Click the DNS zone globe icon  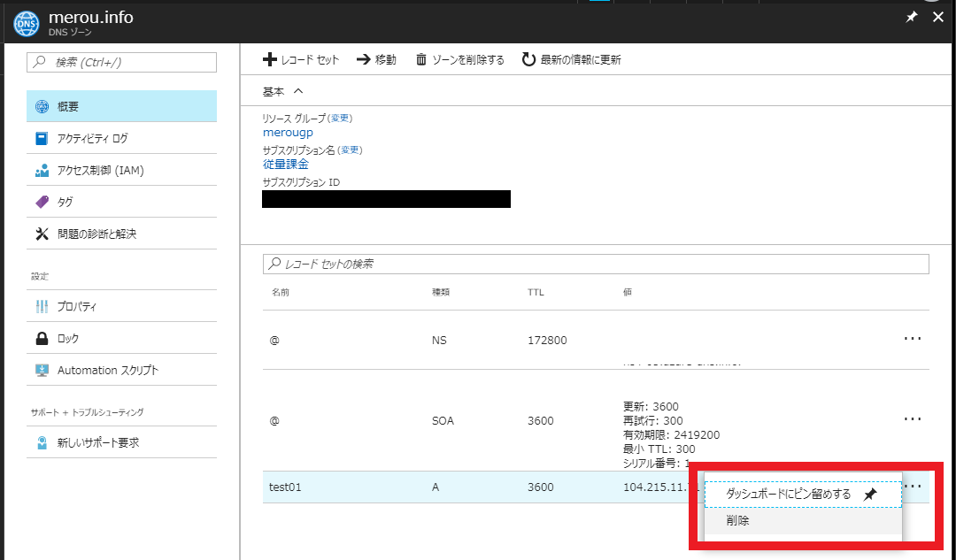point(27,24)
